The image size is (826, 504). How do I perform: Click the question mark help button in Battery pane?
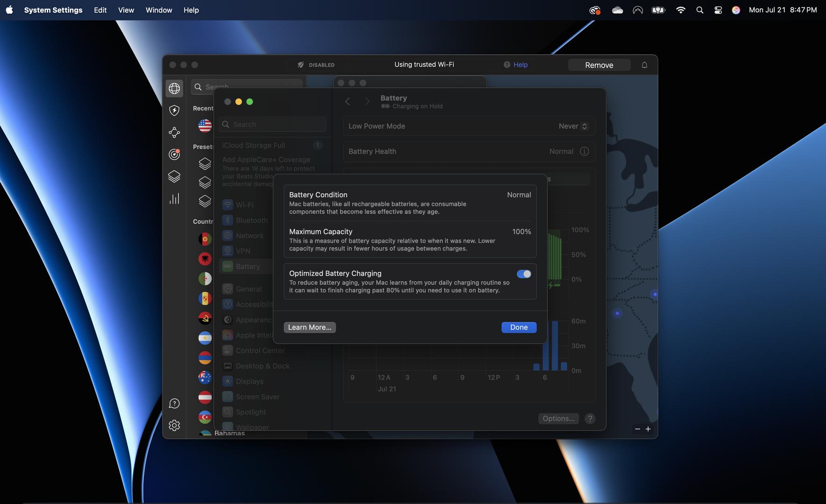tap(590, 419)
